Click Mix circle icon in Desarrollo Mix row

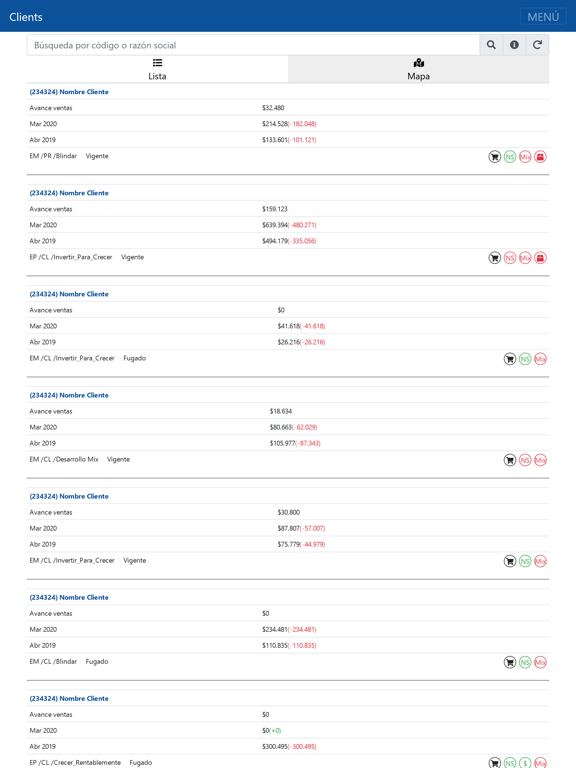coord(540,460)
